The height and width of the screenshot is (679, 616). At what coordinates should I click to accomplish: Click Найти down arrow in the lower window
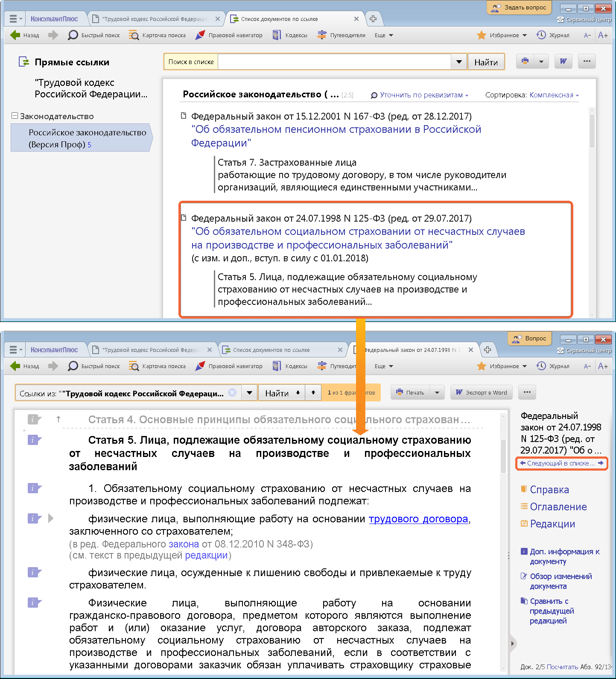click(298, 392)
